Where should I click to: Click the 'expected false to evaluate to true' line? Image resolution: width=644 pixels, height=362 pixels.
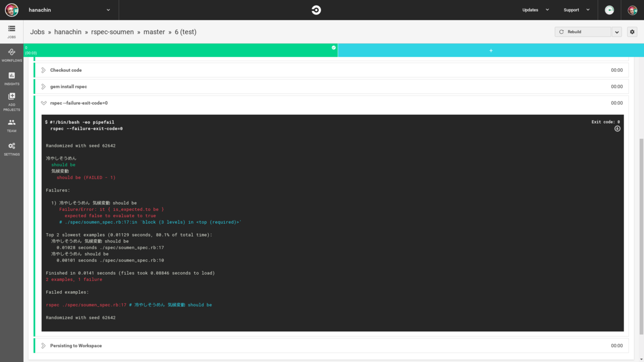point(110,216)
